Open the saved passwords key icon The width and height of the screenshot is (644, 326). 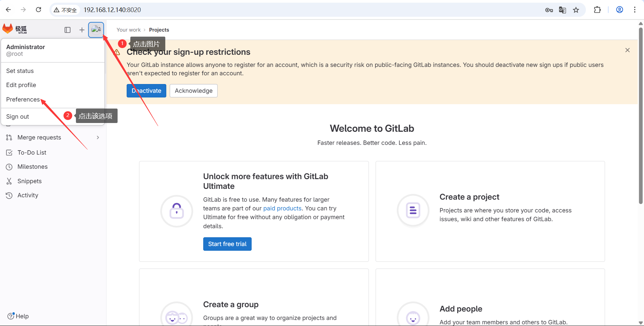tap(549, 10)
